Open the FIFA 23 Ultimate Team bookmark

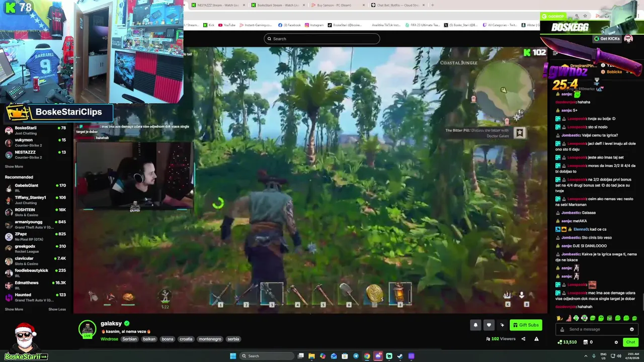coord(423,25)
